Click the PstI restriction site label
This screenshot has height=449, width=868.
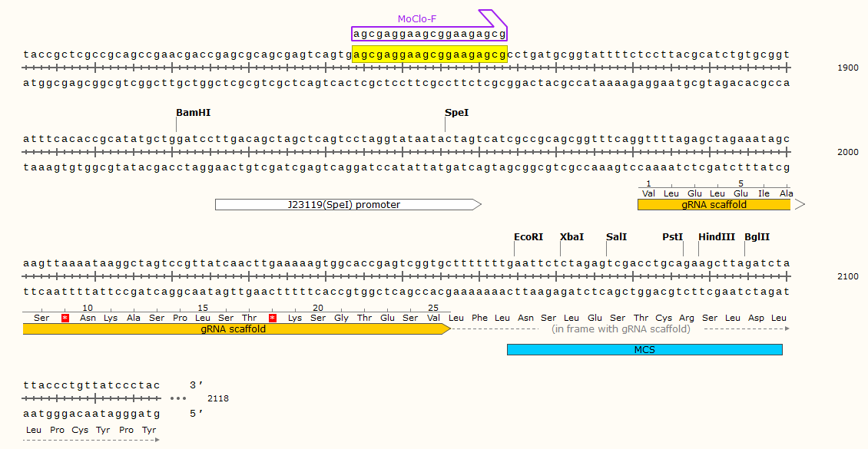tap(672, 237)
